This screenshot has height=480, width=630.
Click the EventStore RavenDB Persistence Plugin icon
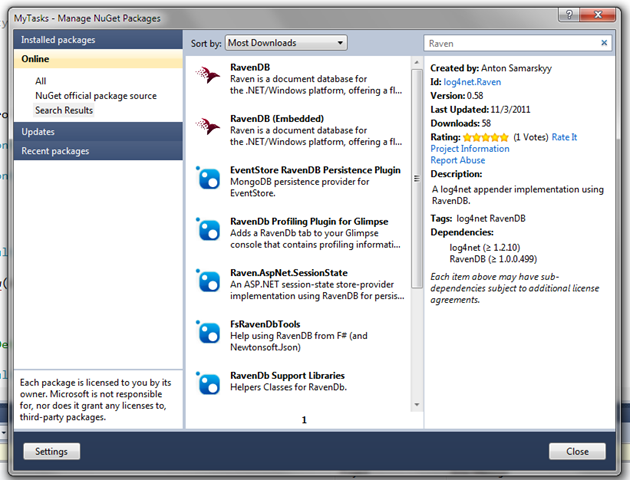click(208, 178)
